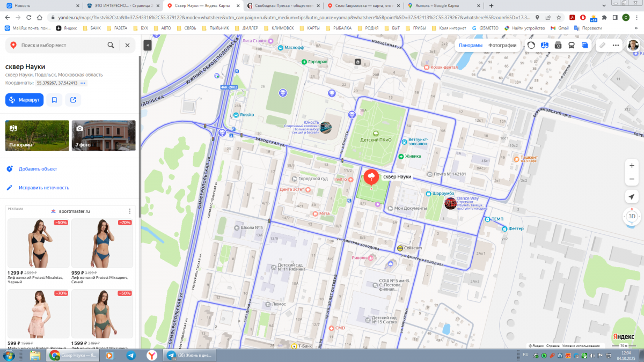Toggle map photos camera layer

click(558, 46)
